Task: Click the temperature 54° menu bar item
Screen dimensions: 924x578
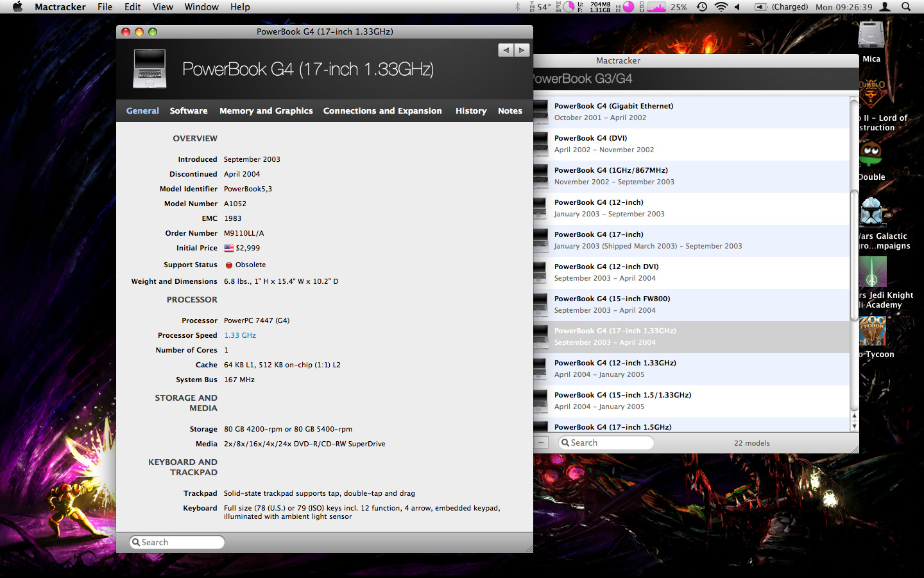Action: 540,7
